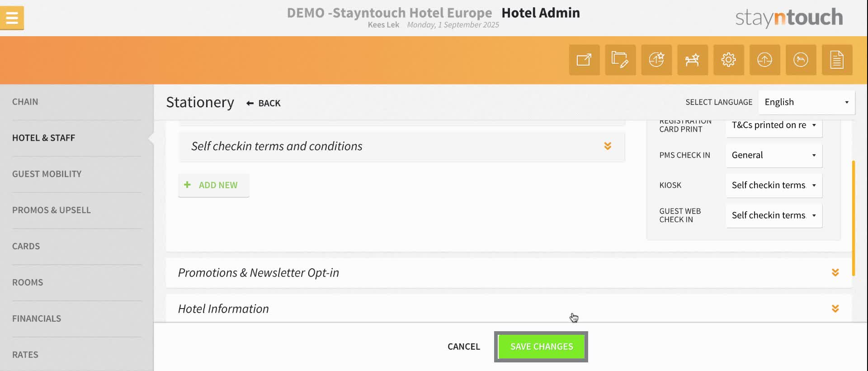Go back using the Back link

(264, 103)
